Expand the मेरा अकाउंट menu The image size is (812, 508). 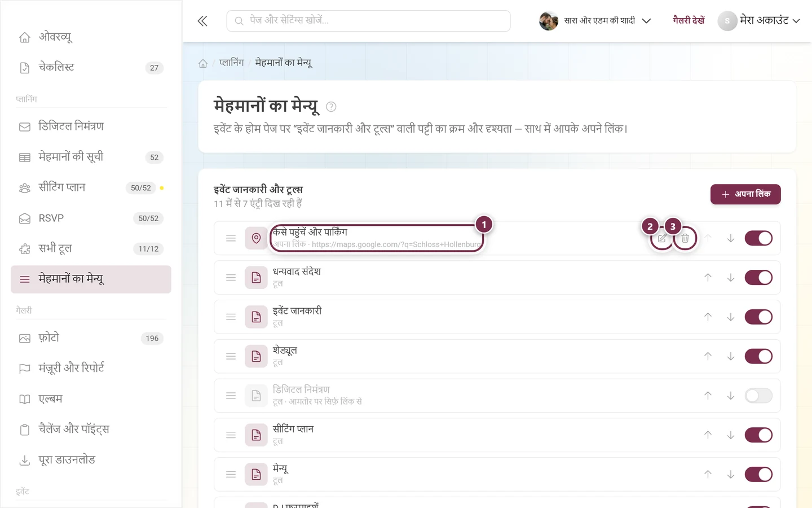(759, 21)
